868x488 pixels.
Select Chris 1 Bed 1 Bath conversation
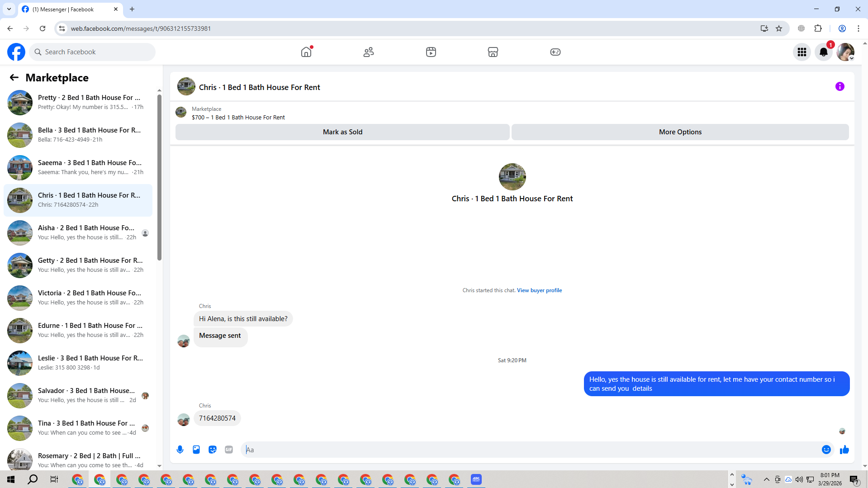[x=78, y=200]
